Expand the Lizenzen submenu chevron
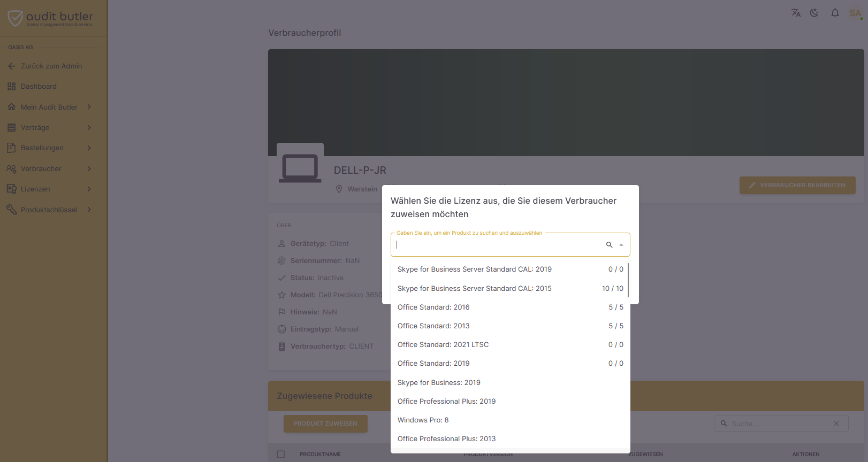Viewport: 868px width, 462px height. (x=89, y=189)
